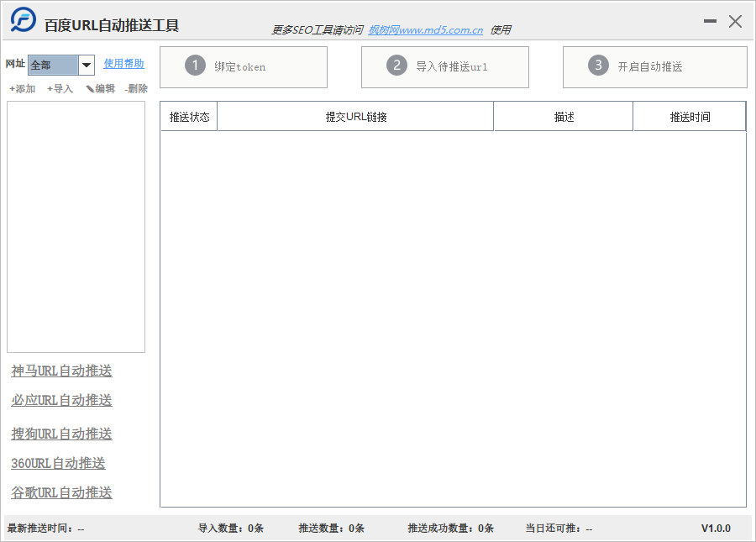
Task: Open 谷歌URL自动推送 link
Action: click(x=61, y=492)
